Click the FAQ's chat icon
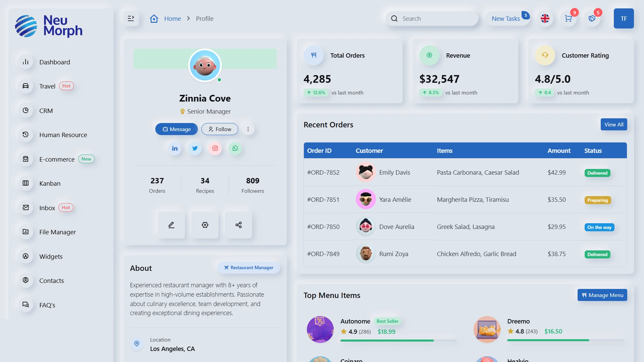This screenshot has width=644, height=362. 25,305
